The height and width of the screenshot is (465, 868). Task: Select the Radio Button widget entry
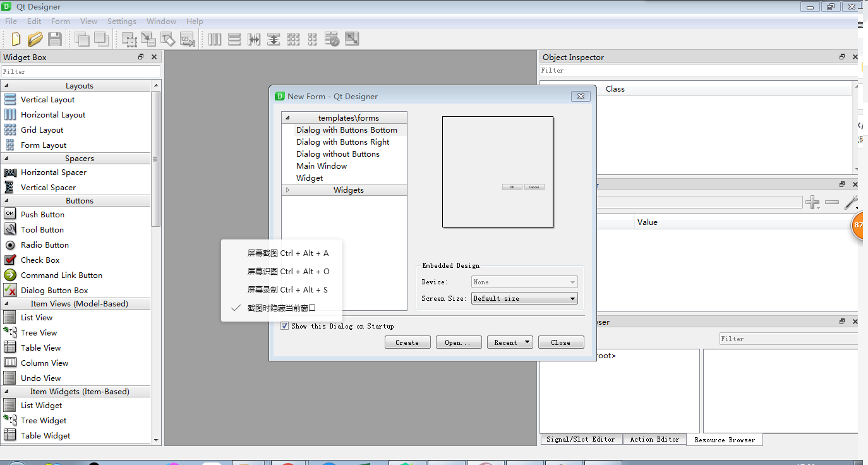44,245
